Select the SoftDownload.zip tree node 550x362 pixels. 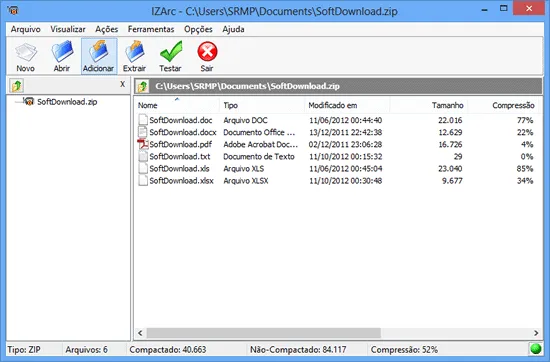pos(67,102)
